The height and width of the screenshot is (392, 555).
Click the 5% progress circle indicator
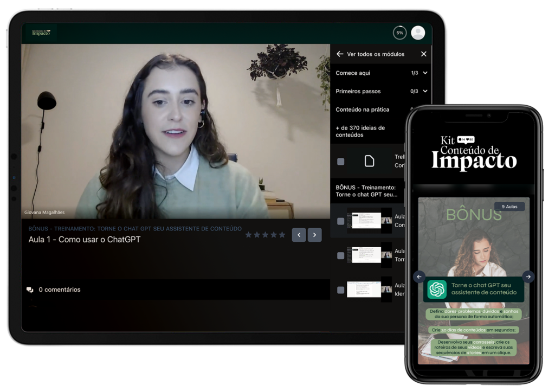tap(399, 33)
